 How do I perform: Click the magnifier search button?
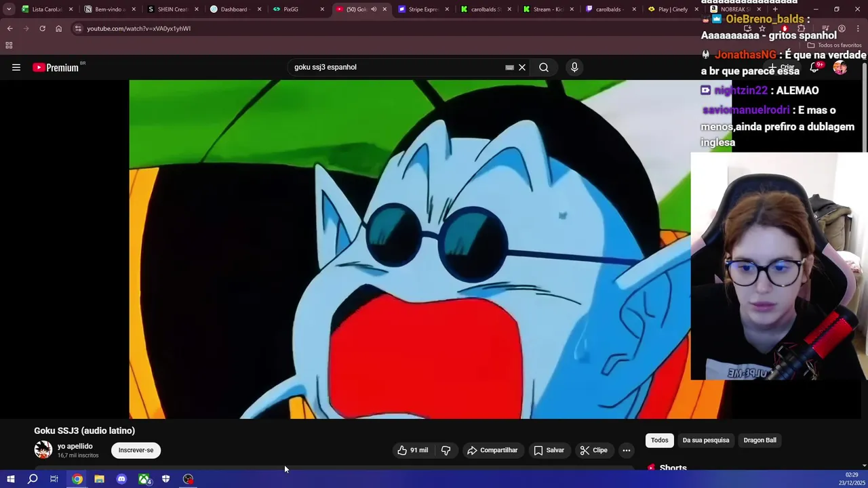coord(544,67)
